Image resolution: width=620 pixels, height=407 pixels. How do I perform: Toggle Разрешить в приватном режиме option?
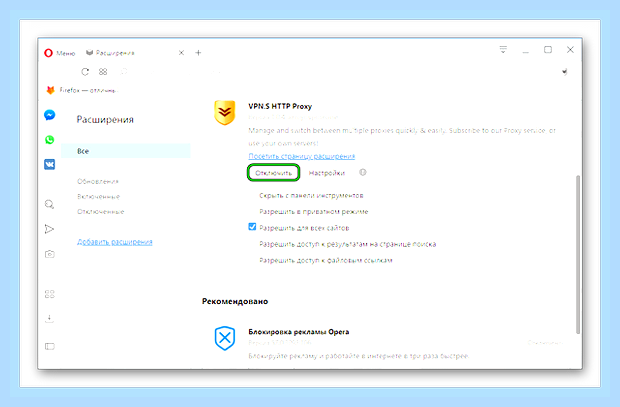click(x=314, y=212)
